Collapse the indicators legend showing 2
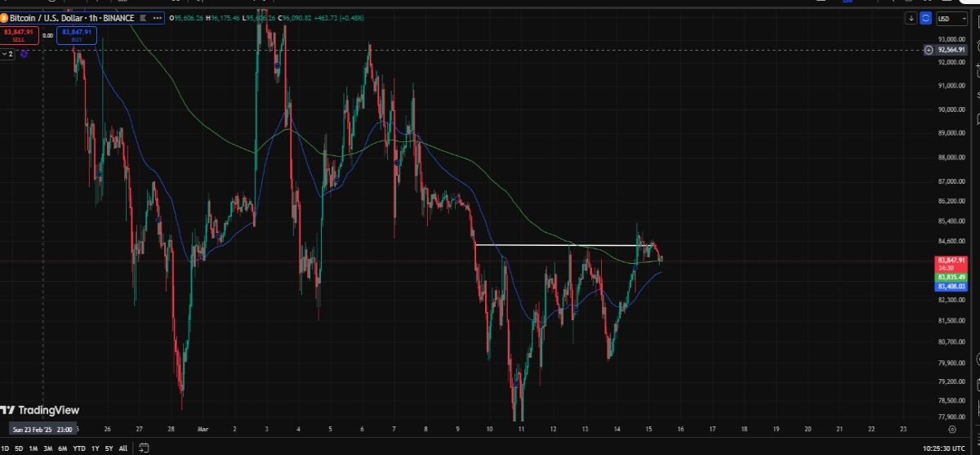The height and width of the screenshot is (455, 980). click(8, 53)
